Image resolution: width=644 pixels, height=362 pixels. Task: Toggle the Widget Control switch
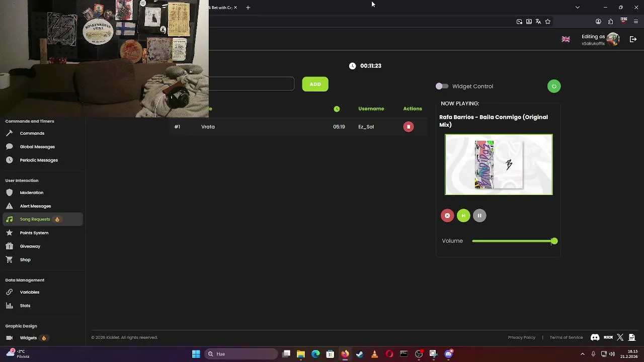click(x=442, y=86)
